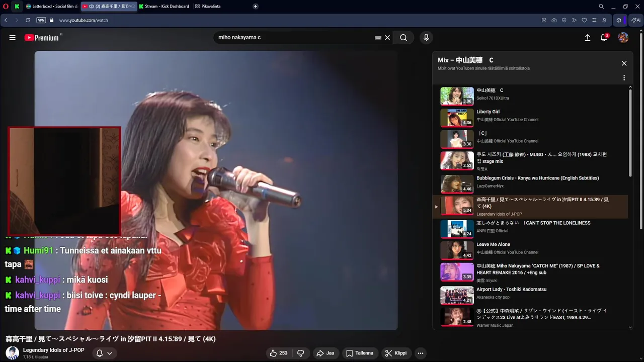Open the Opera main menu icon
Image resolution: width=644 pixels, height=362 pixels.
(6, 7)
